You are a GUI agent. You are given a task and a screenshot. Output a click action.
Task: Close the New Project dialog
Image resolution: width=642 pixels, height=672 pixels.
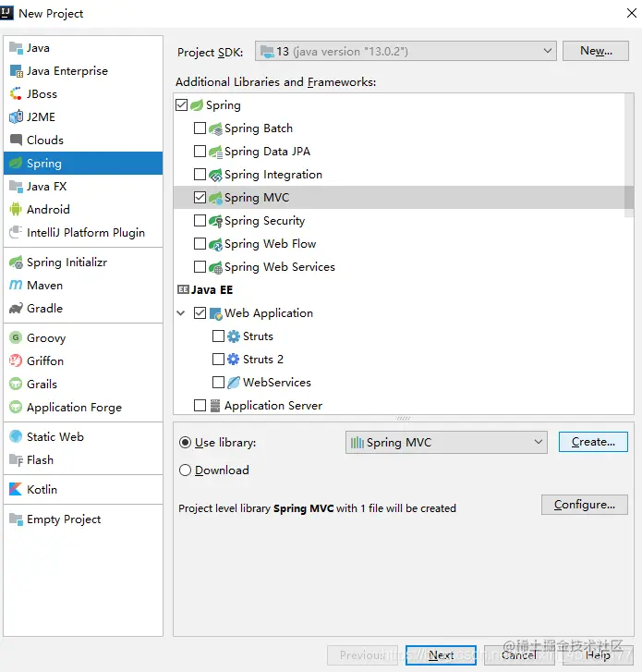[631, 13]
